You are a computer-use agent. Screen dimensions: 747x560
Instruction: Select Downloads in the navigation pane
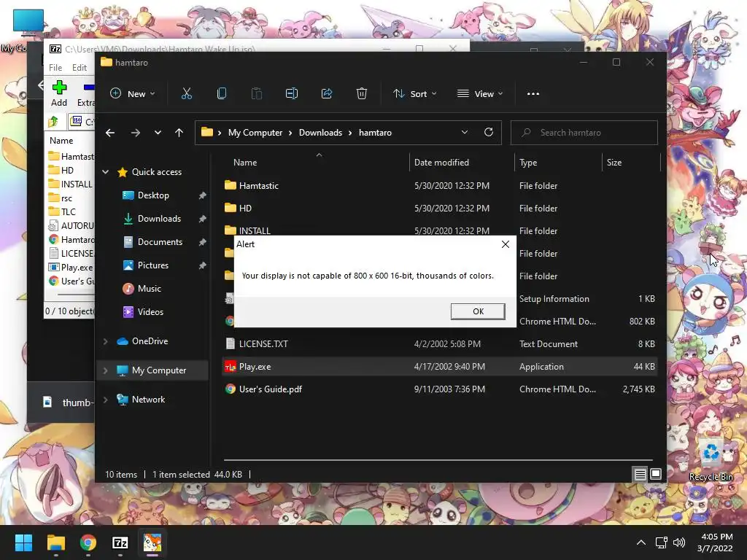159,219
